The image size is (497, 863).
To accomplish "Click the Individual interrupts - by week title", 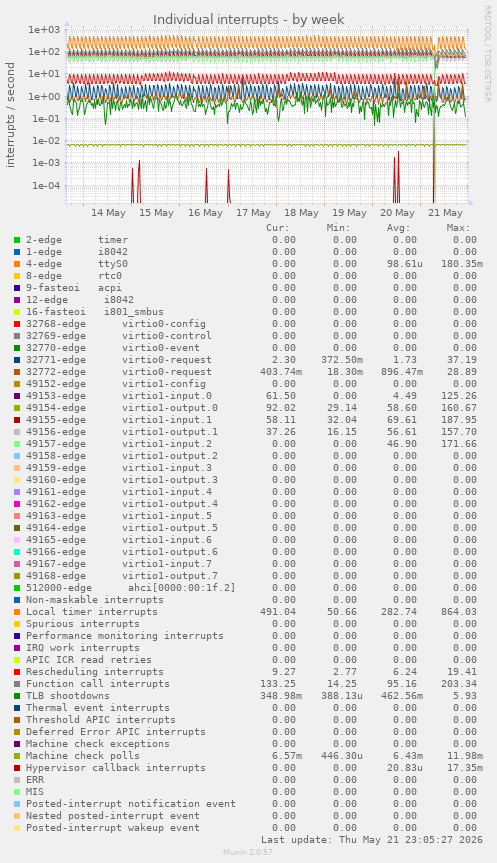I will click(x=249, y=20).
